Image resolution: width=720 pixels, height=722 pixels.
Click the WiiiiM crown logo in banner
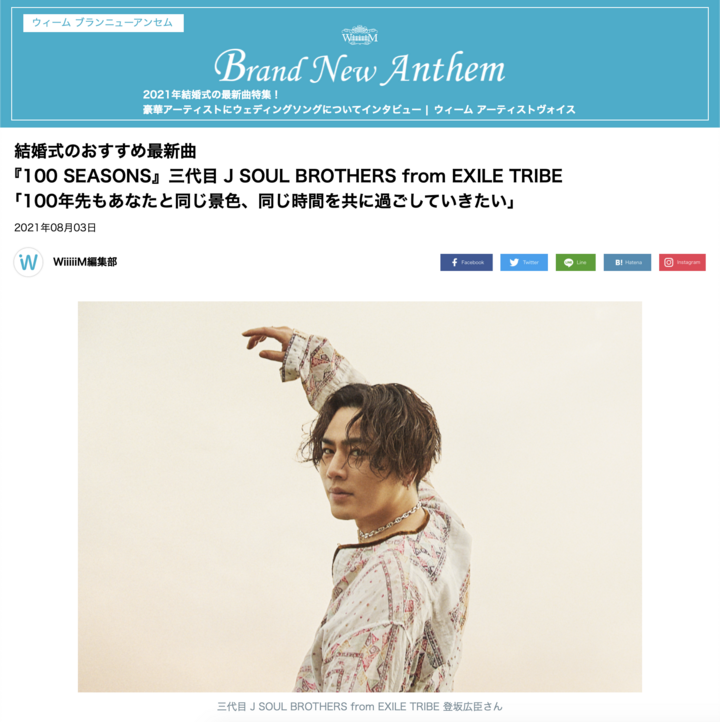coord(360,35)
